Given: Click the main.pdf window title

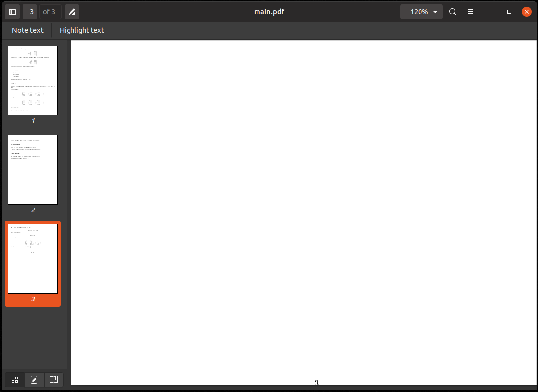Looking at the screenshot, I should (269, 12).
